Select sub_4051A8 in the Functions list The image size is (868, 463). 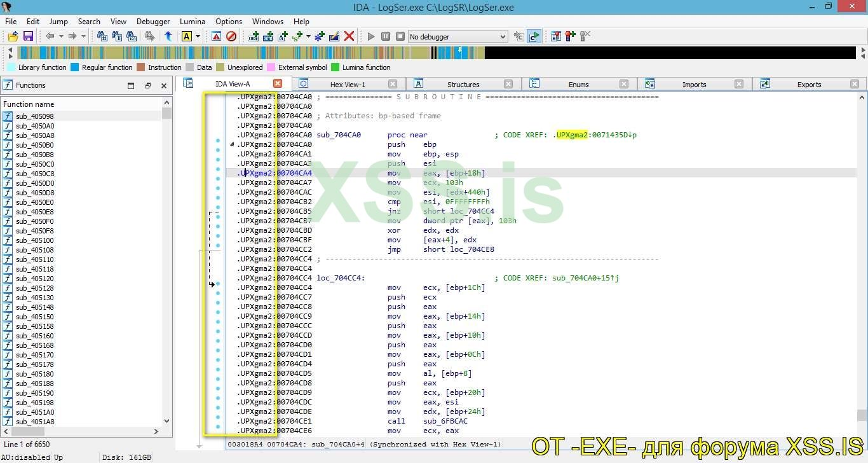[x=81, y=422]
